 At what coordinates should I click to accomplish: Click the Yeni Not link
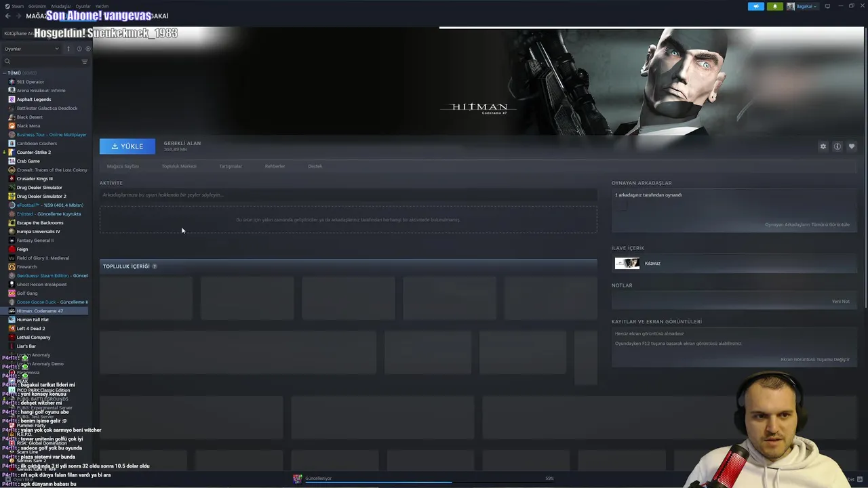pyautogui.click(x=840, y=302)
